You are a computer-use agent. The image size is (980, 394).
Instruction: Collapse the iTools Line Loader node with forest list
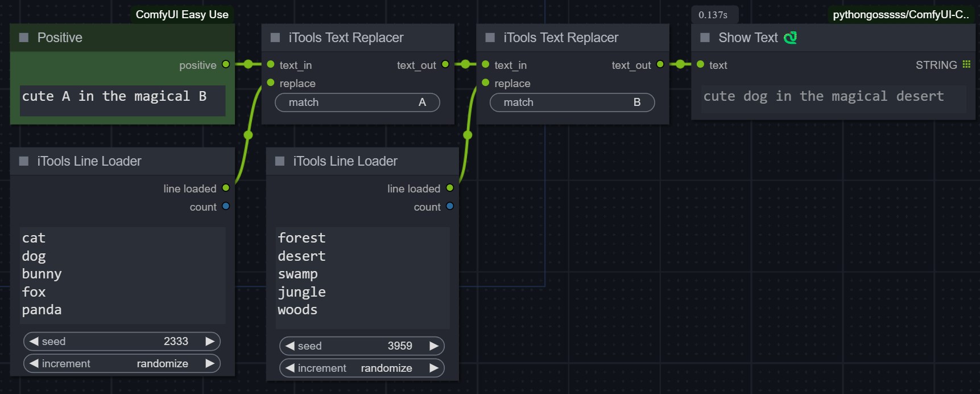280,161
